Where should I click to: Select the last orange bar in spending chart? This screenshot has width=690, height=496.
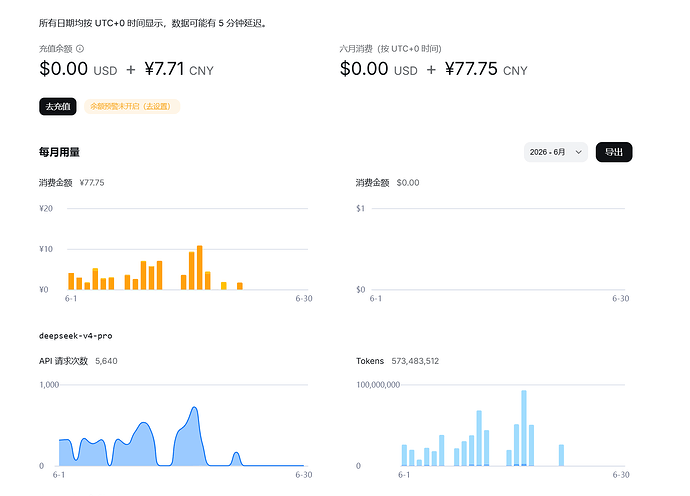[240, 286]
